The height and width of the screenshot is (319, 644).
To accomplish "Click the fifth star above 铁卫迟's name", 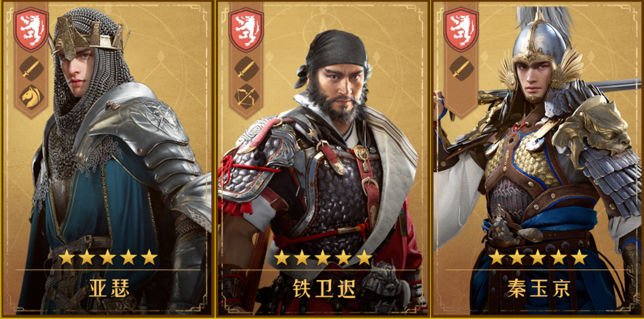I will pyautogui.click(x=364, y=257).
